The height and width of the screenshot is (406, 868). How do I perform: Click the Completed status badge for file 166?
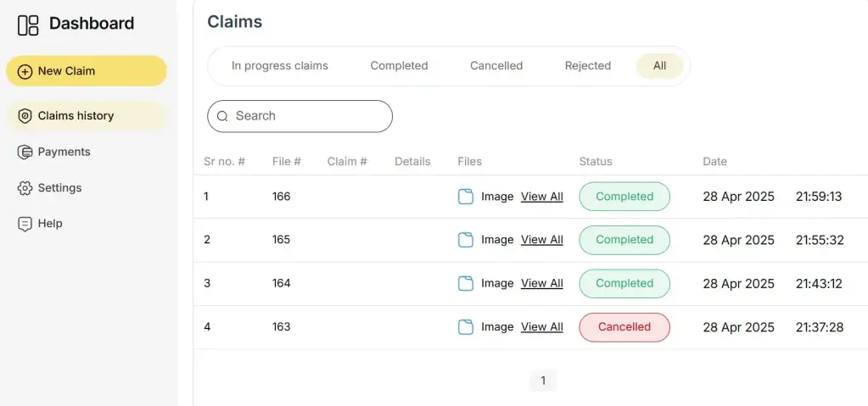click(624, 197)
